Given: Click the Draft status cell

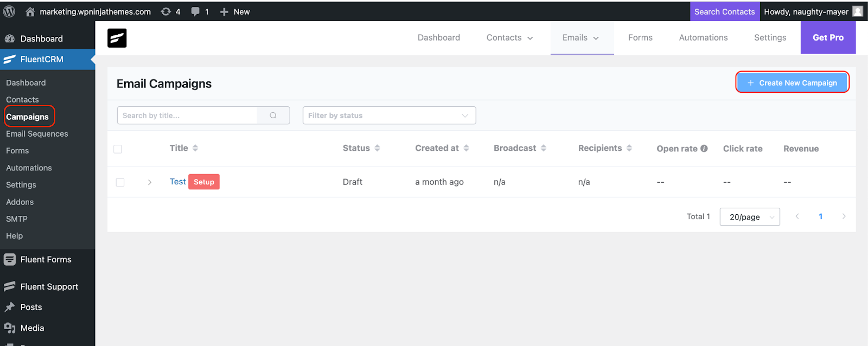Looking at the screenshot, I should pos(353,182).
